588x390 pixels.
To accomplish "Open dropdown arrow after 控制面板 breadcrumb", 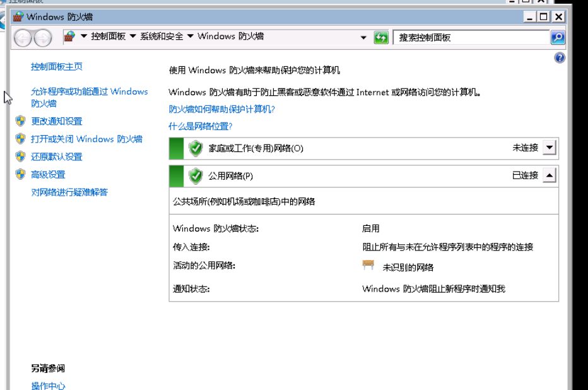I will pyautogui.click(x=132, y=36).
